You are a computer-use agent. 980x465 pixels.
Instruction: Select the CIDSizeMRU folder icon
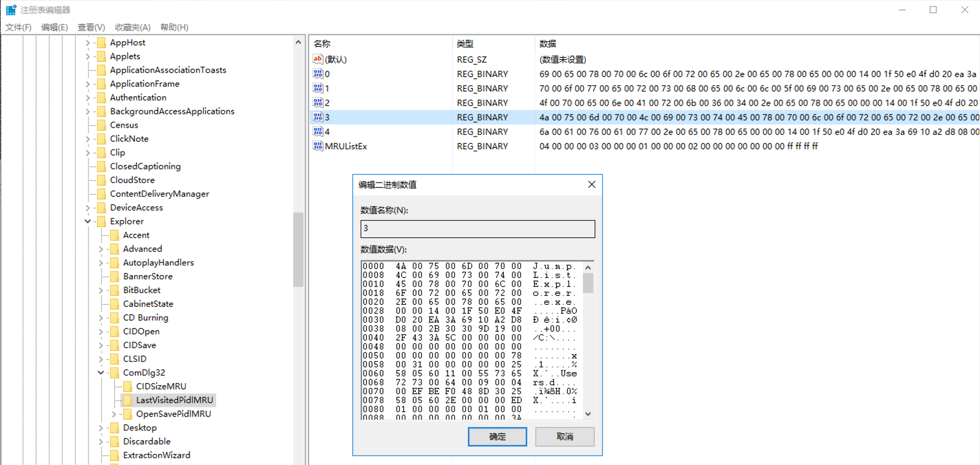tap(128, 386)
